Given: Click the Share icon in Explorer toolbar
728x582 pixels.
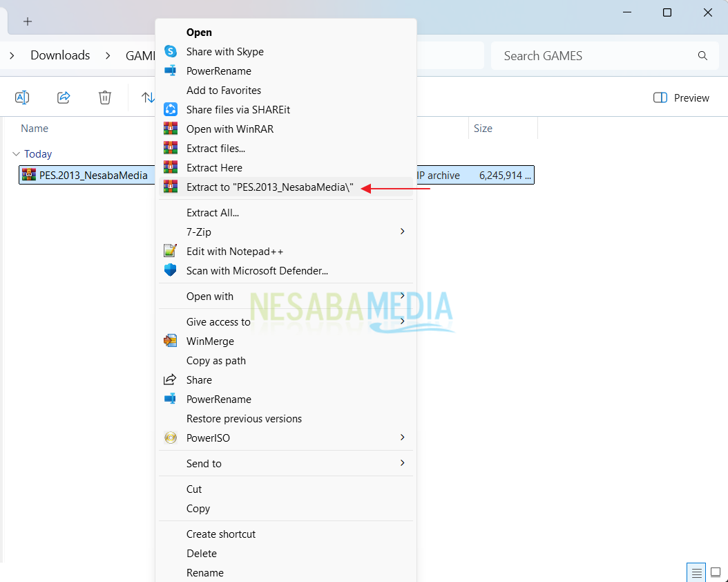Looking at the screenshot, I should (64, 97).
